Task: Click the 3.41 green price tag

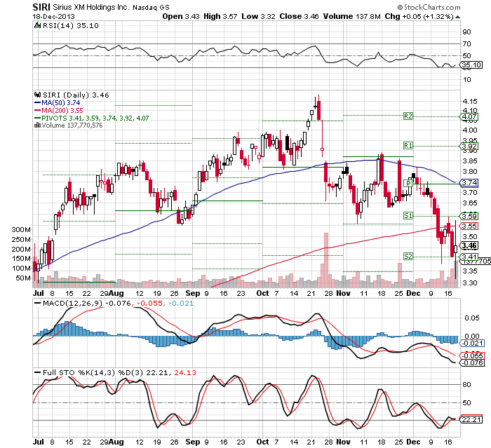Action: point(469,257)
